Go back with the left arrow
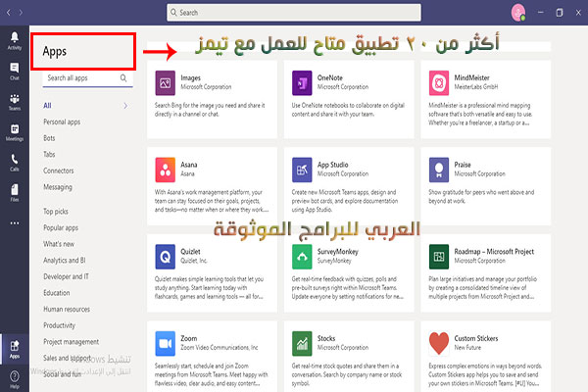588x392 pixels. 8,13
